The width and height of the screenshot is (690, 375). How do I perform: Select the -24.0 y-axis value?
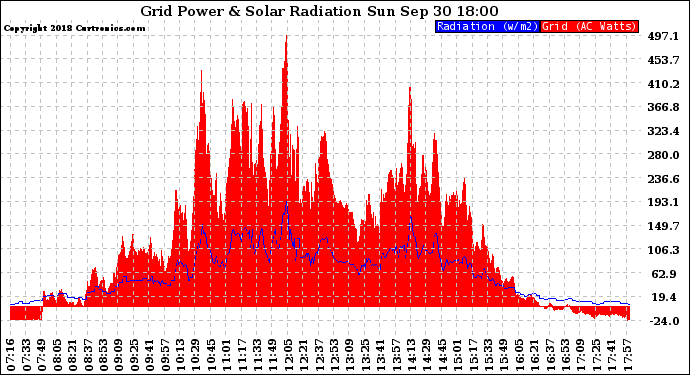tap(664, 321)
